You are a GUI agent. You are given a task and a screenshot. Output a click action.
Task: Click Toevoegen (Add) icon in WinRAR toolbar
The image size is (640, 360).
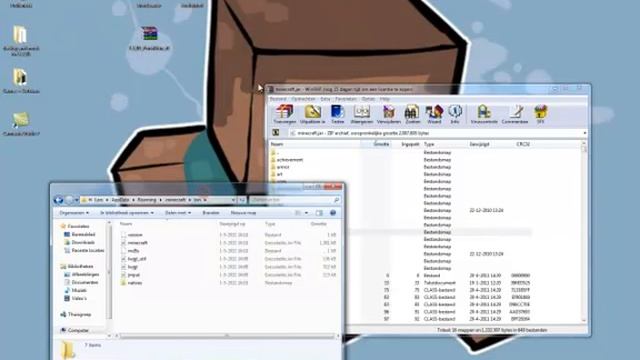point(284,114)
